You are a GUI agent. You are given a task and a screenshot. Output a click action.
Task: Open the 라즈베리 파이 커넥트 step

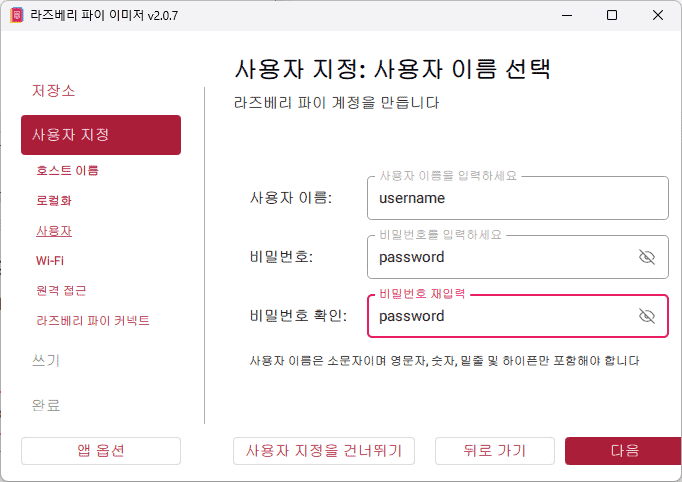pyautogui.click(x=92, y=320)
